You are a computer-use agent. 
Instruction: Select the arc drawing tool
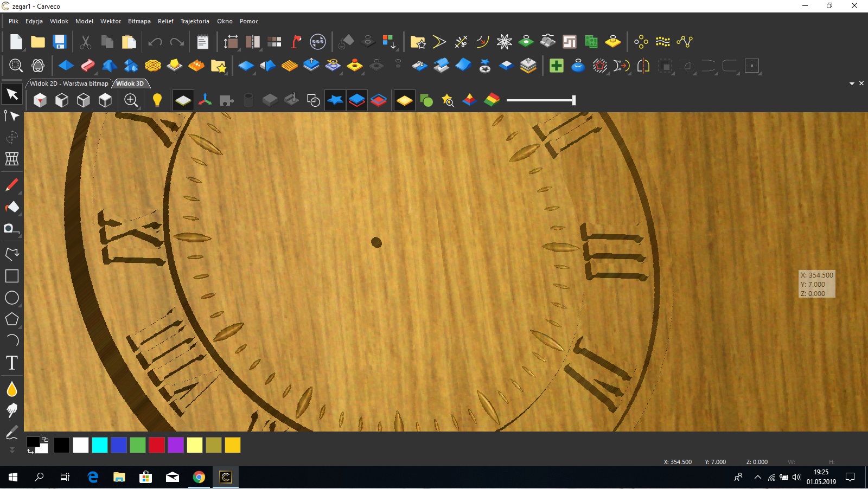click(x=11, y=340)
